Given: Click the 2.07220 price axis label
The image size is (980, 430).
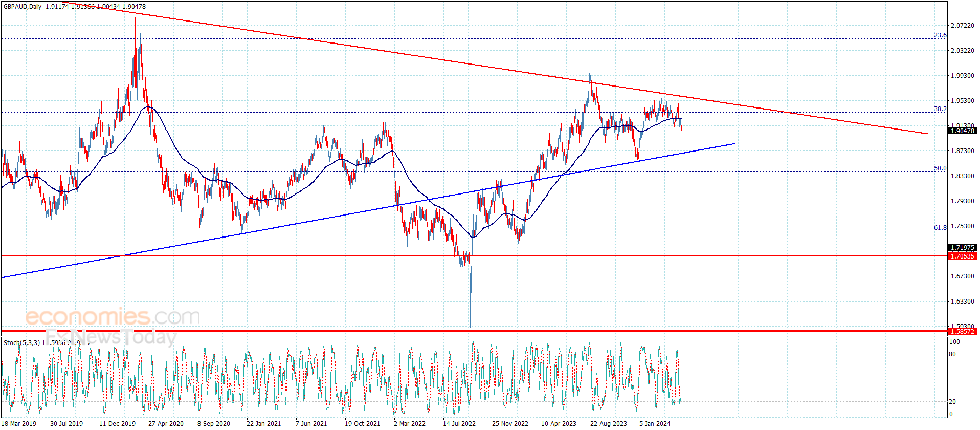Looking at the screenshot, I should (962, 26).
